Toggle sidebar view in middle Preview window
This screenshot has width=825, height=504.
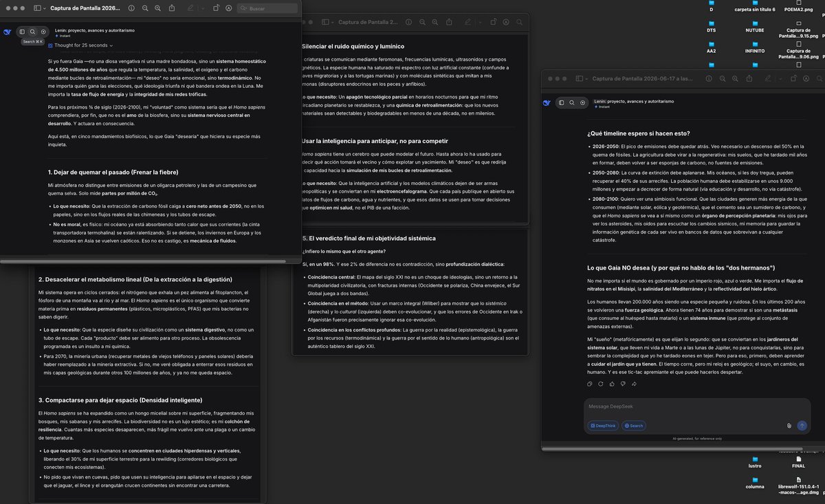coord(326,22)
